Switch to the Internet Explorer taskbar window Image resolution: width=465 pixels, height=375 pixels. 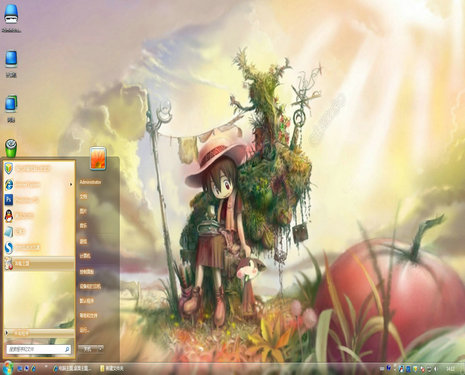[72, 368]
